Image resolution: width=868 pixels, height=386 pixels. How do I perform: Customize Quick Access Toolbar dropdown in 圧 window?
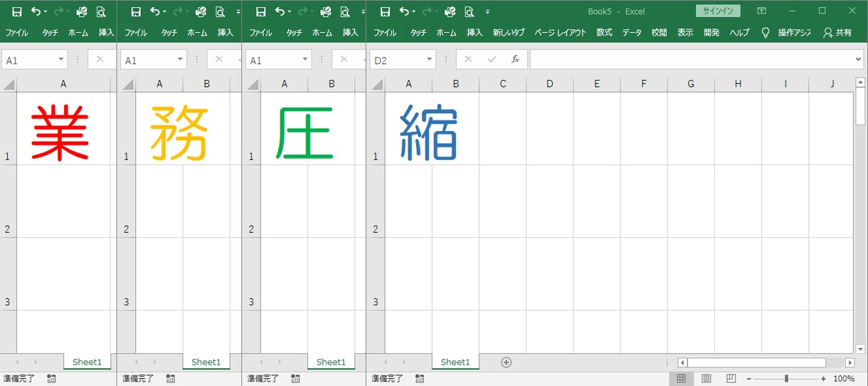coord(363,11)
